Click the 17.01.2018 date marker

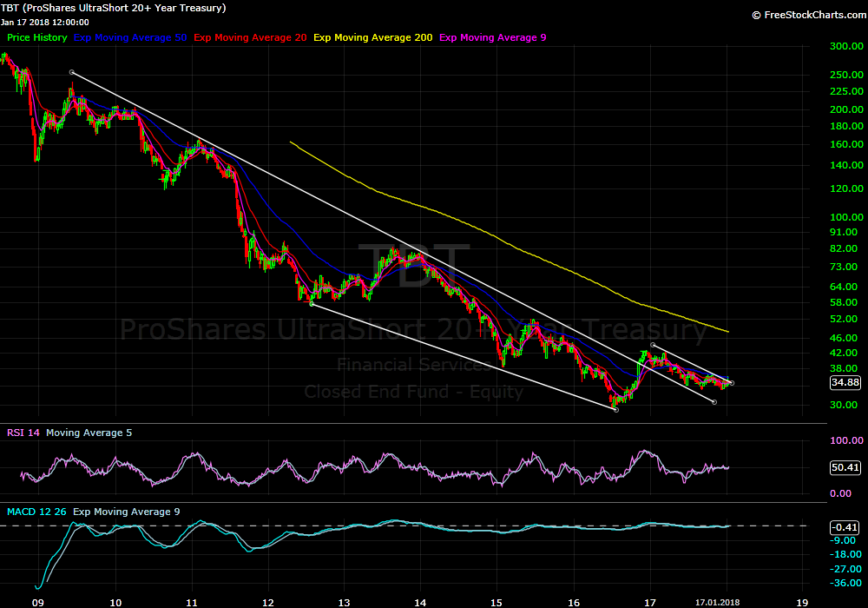click(718, 603)
